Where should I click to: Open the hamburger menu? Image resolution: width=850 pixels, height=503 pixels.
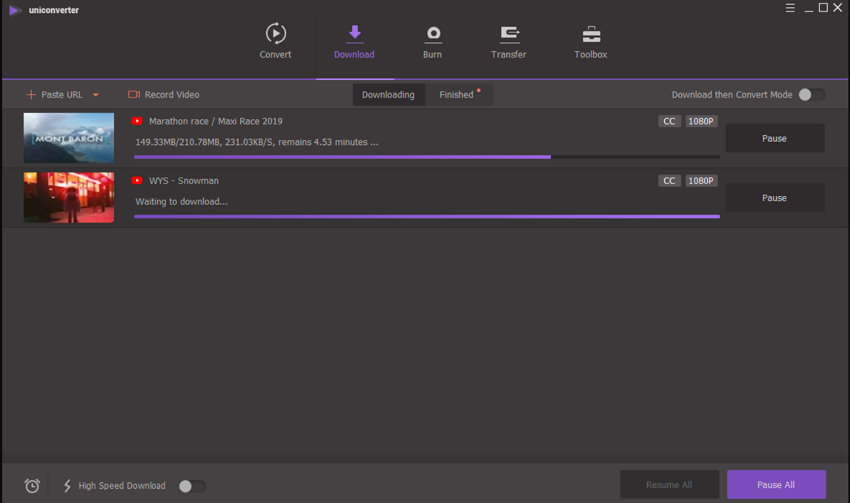pos(790,8)
